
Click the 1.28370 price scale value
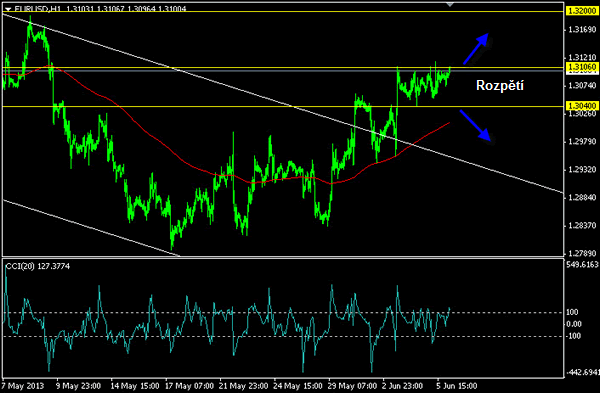coord(582,225)
